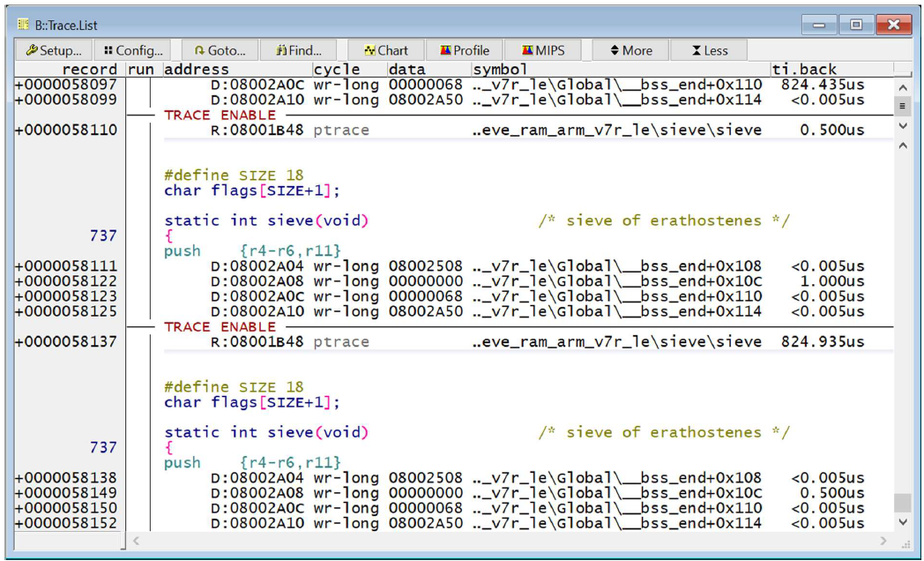This screenshot has height=561, width=924.
Task: Click the 'record' column header
Action: point(88,69)
